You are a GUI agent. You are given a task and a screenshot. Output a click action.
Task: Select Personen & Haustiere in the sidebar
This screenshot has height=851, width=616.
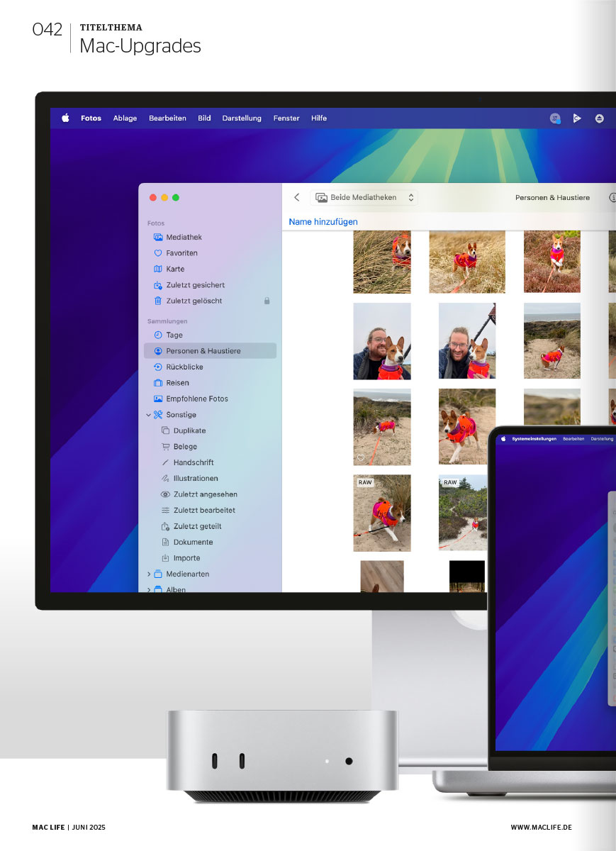click(210, 351)
